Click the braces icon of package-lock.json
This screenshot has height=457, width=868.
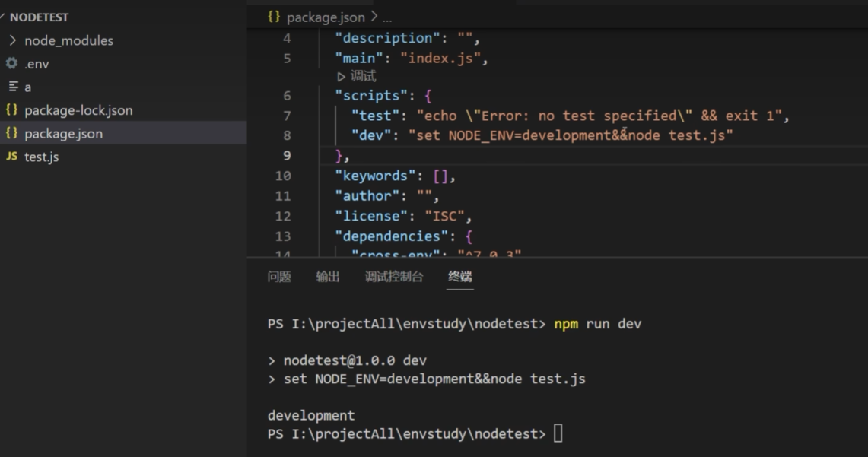11,109
